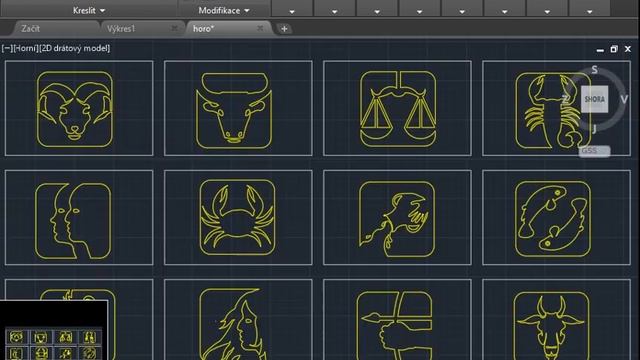Select the Sagittarius hand with arrow drawing
This screenshot has height=360, width=640.
(x=394, y=325)
